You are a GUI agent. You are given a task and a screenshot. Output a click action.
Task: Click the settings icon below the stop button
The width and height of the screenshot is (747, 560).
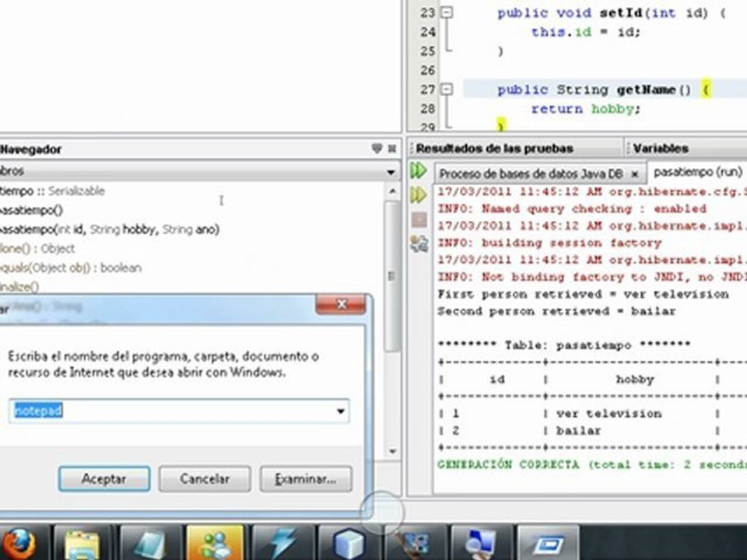tap(419, 243)
